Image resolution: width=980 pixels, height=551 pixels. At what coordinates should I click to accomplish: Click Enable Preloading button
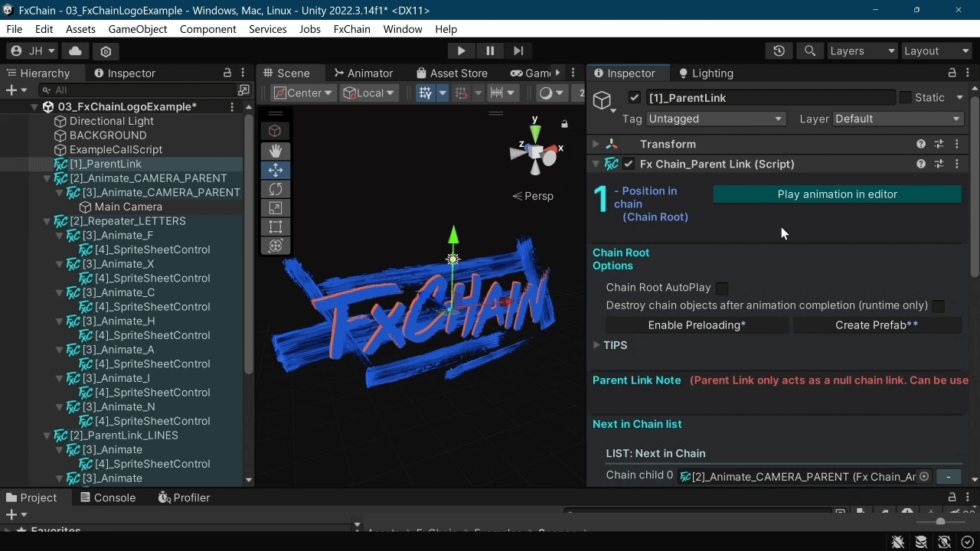(697, 325)
